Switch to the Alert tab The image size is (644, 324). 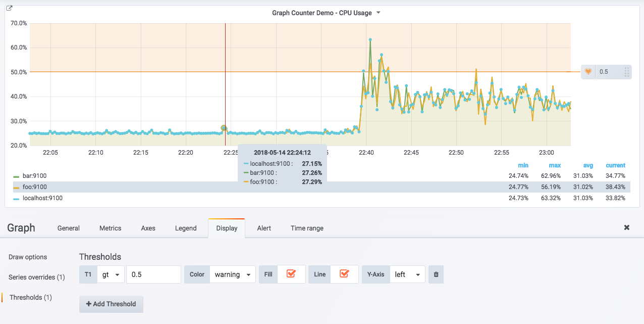[x=263, y=228]
